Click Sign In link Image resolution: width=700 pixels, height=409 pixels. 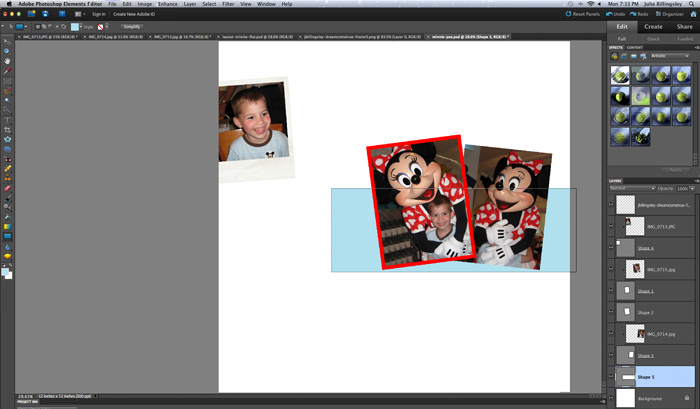coord(99,14)
